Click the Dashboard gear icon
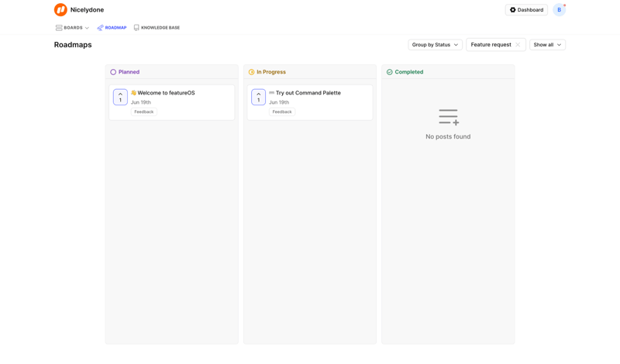The height and width of the screenshot is (364, 620). click(x=513, y=10)
